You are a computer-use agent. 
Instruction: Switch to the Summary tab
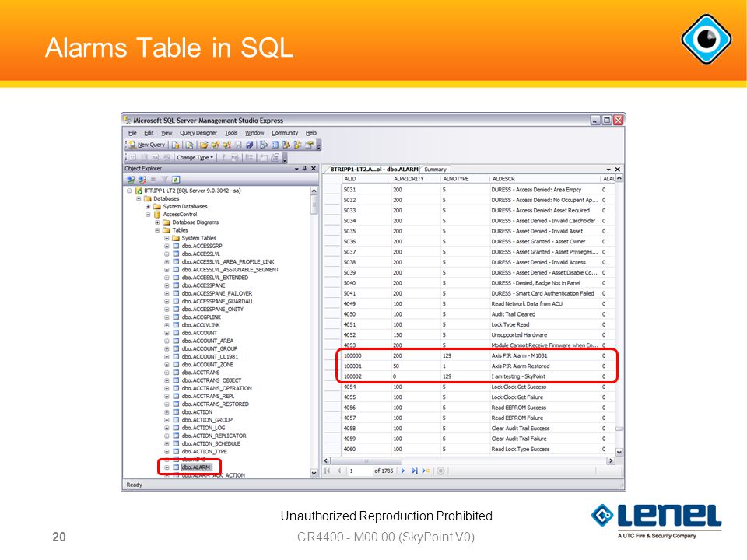coord(436,170)
